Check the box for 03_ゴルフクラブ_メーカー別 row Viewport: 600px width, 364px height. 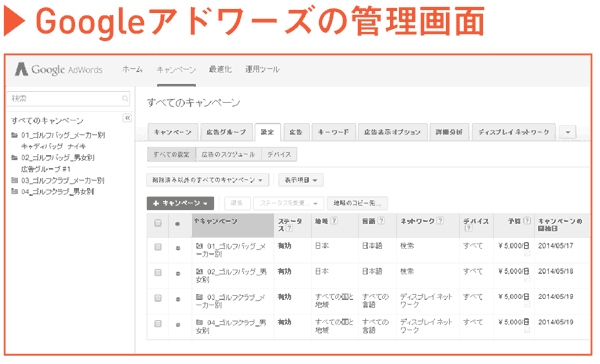pos(158,298)
